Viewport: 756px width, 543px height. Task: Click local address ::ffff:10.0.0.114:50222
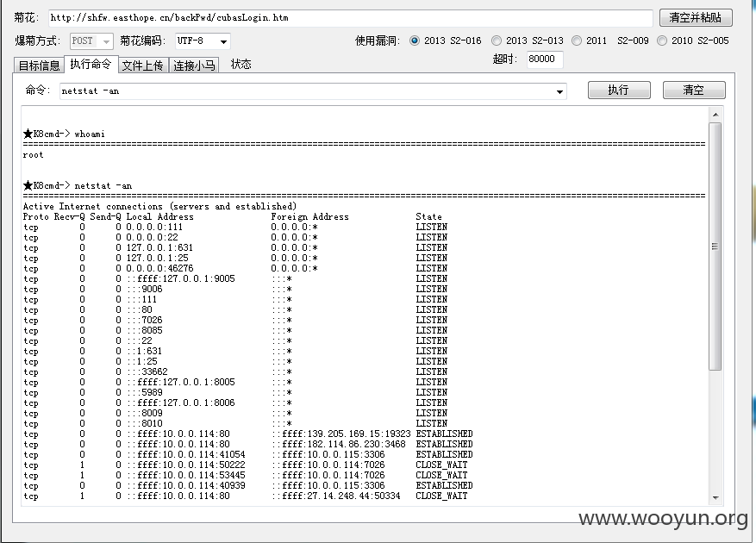[186, 465]
